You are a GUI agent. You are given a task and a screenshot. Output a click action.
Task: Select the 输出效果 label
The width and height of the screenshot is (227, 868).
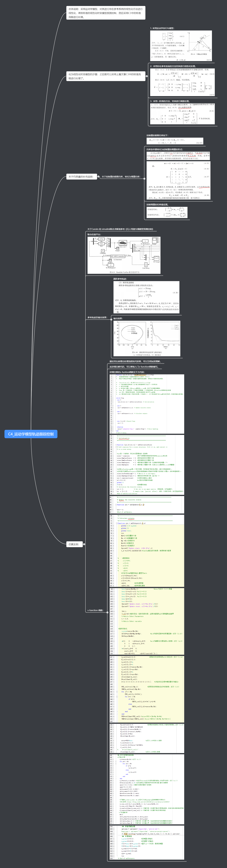[118, 318]
